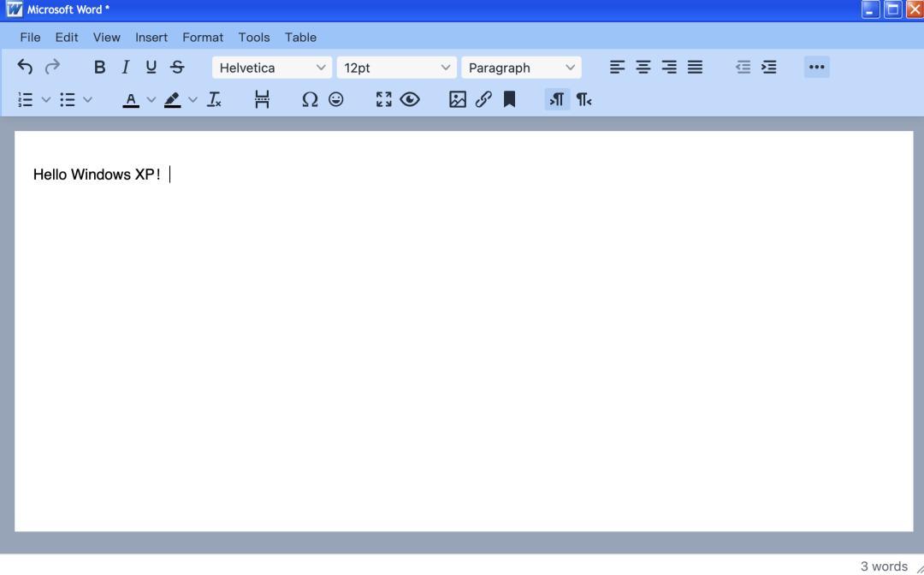
Task: Toggle underline formatting
Action: coord(151,67)
